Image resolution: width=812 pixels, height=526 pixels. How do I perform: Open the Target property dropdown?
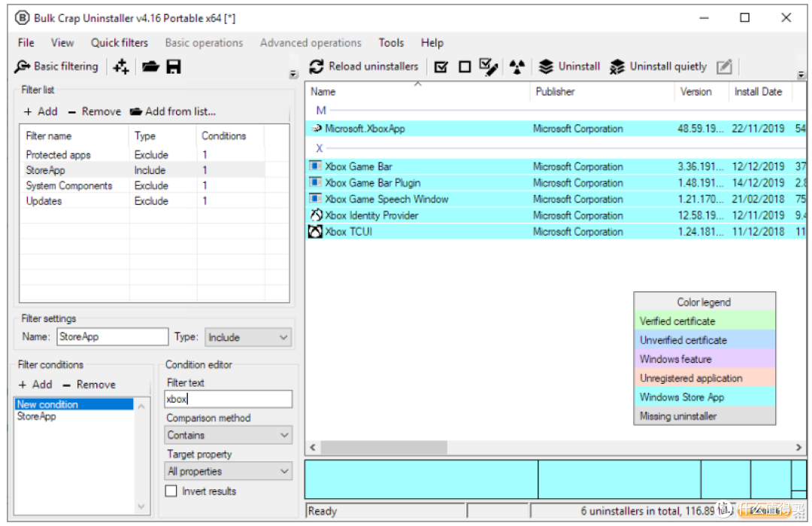(228, 471)
